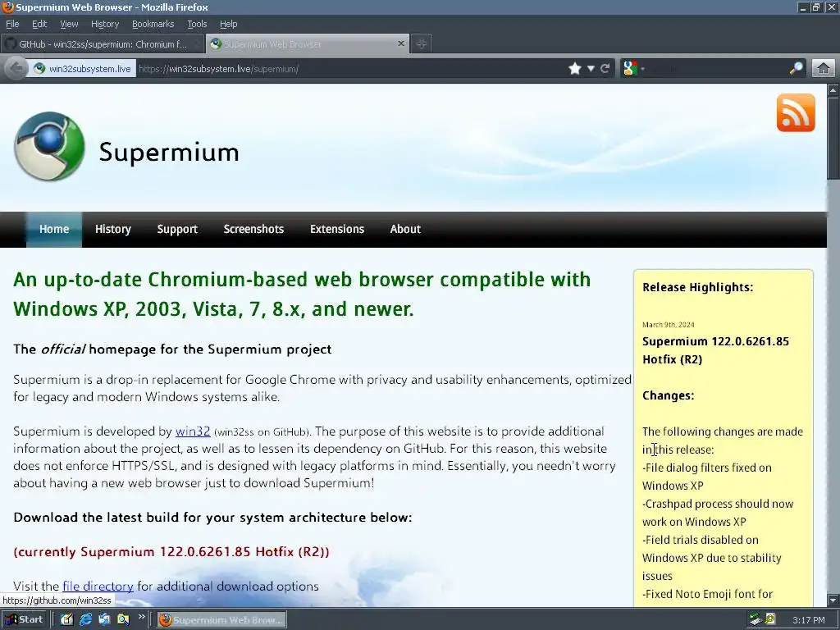Click '-Crashpad process should now' sidebar line
This screenshot has height=630, width=840.
(718, 504)
